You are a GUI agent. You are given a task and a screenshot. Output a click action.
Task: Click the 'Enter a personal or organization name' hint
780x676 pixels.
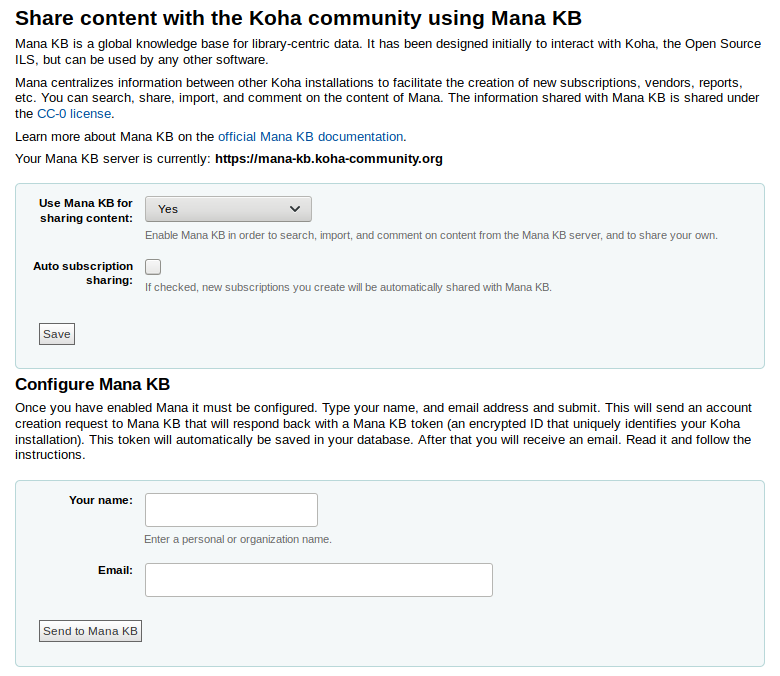[238, 540]
